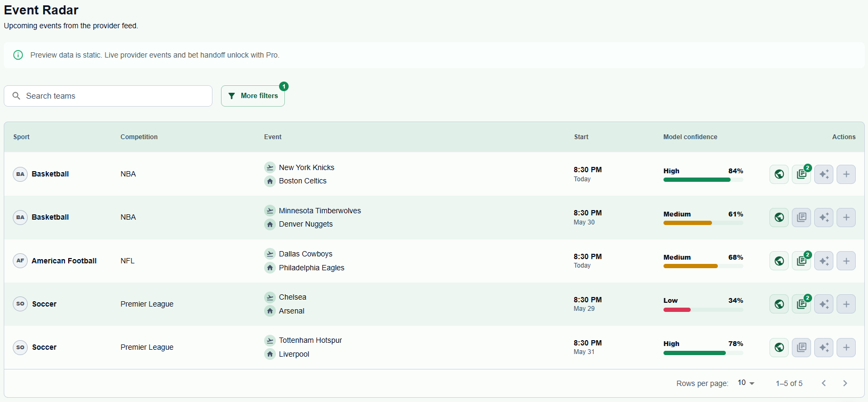The width and height of the screenshot is (868, 402).
Task: Open the More filters button
Action: [x=253, y=96]
